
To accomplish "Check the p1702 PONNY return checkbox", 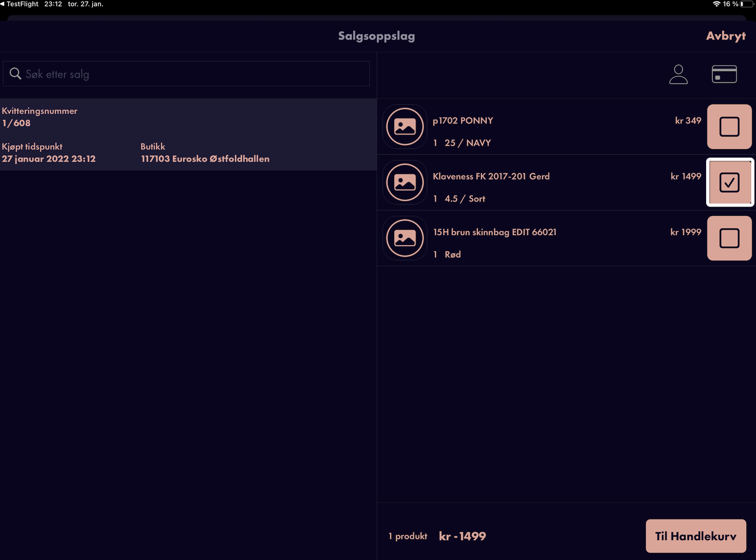I will 729,127.
